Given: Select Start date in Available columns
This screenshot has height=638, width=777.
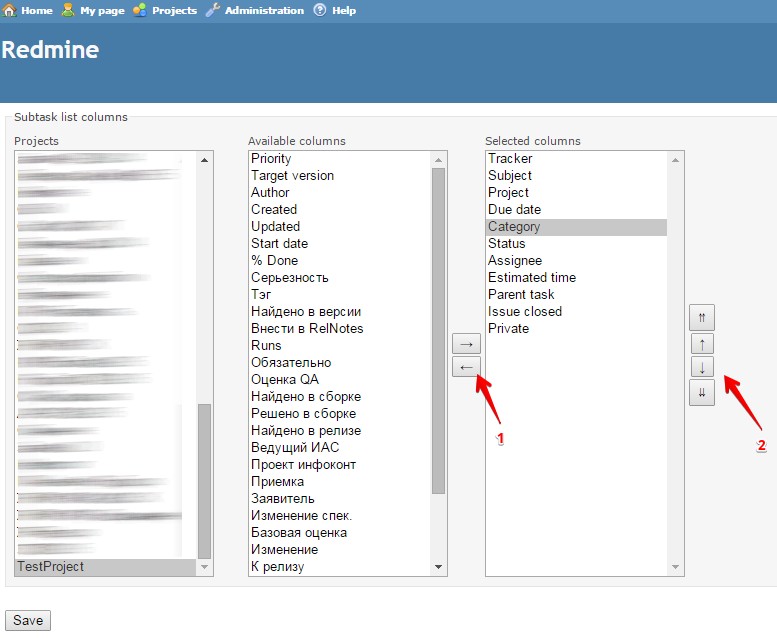Looking at the screenshot, I should pos(340,243).
